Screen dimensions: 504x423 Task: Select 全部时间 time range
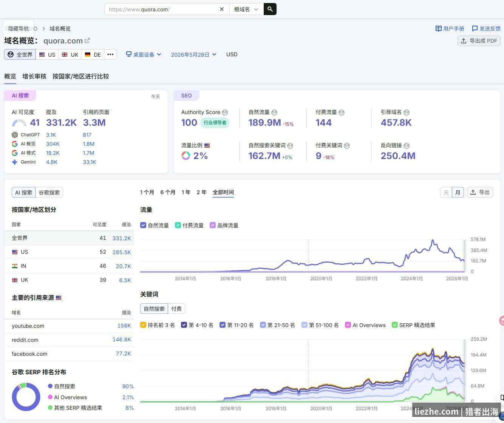223,192
